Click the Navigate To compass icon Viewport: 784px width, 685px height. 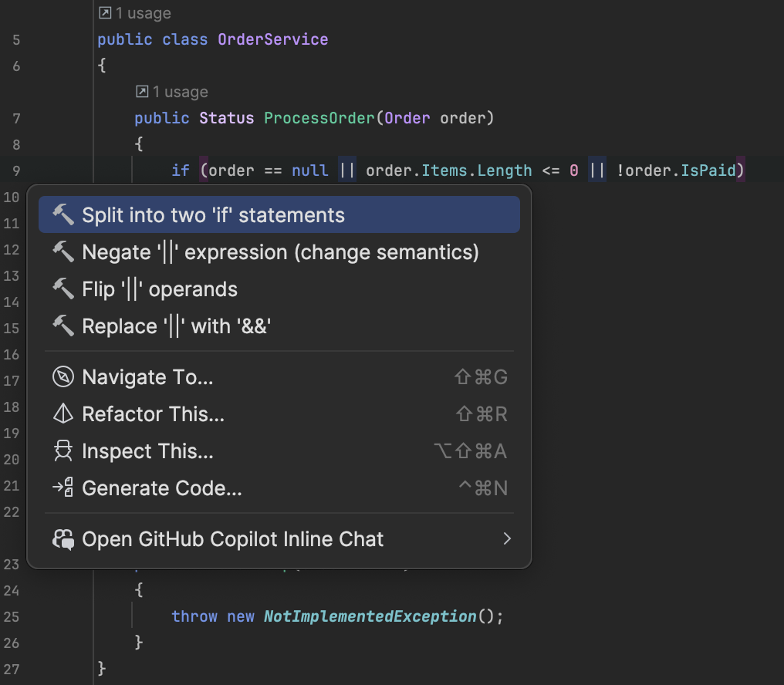tap(63, 377)
